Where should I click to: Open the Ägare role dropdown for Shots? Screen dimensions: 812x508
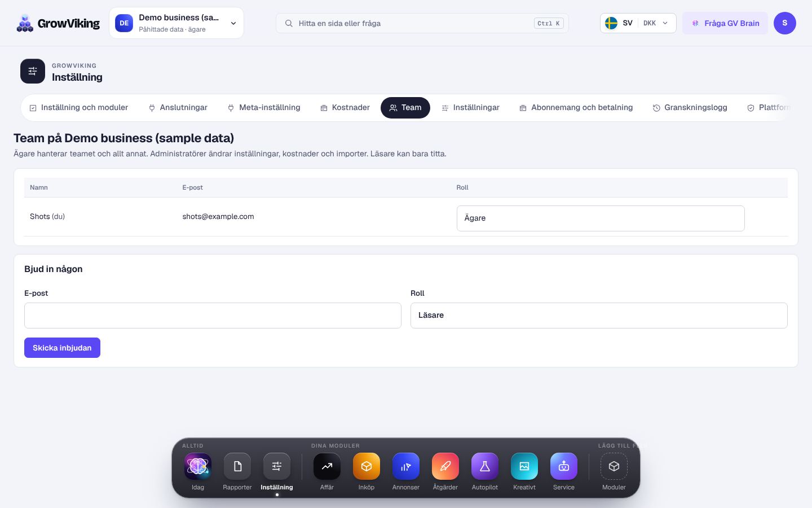click(x=601, y=218)
